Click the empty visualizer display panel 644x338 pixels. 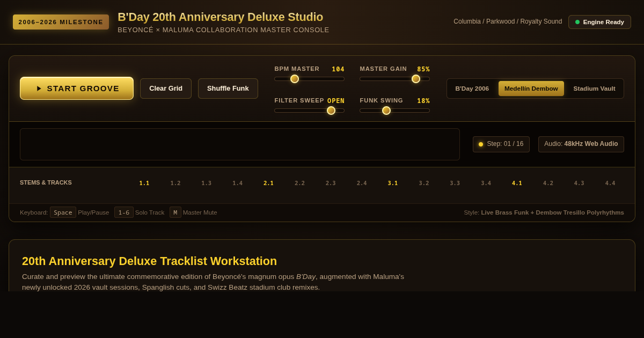[240, 144]
